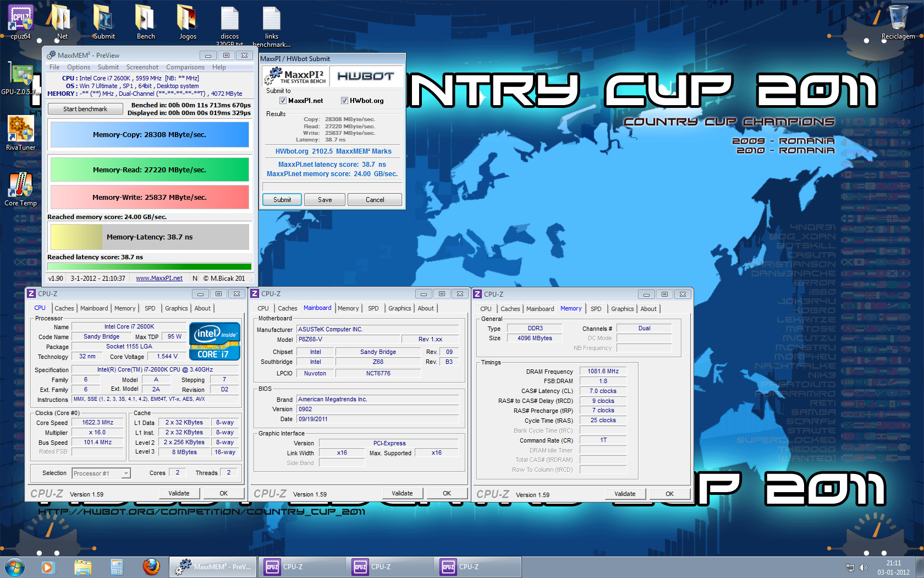This screenshot has height=578, width=924.
Task: Open the Comparisons menu in MaxxMEM²
Action: (185, 67)
